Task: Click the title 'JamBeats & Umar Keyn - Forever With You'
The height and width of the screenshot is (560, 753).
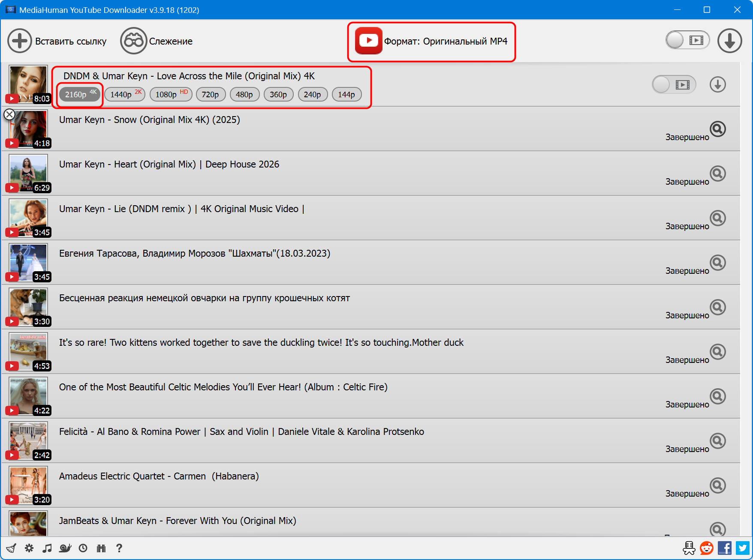Action: [x=148, y=521]
